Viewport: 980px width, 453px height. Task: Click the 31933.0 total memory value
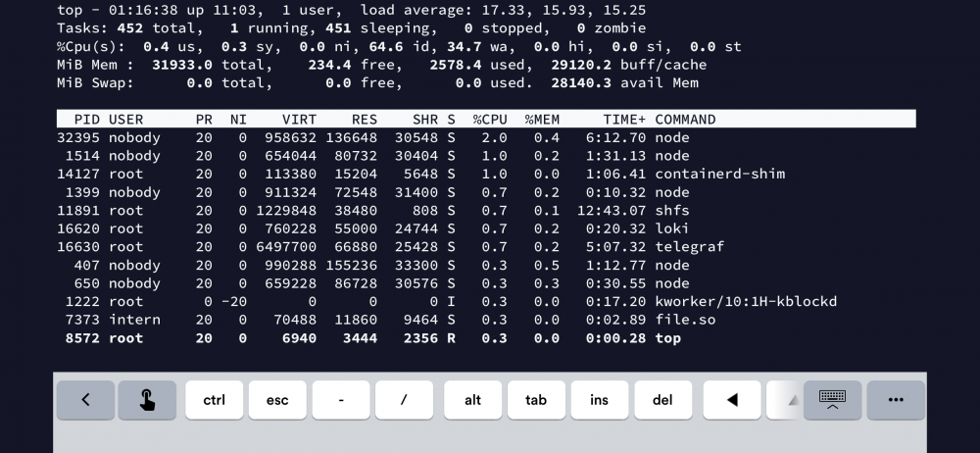182,65
